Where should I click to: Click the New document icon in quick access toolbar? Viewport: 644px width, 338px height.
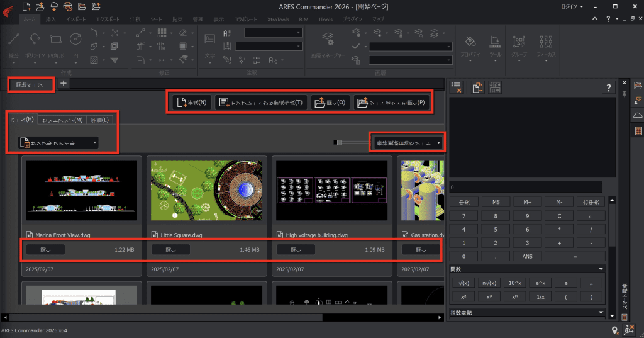[x=26, y=6]
